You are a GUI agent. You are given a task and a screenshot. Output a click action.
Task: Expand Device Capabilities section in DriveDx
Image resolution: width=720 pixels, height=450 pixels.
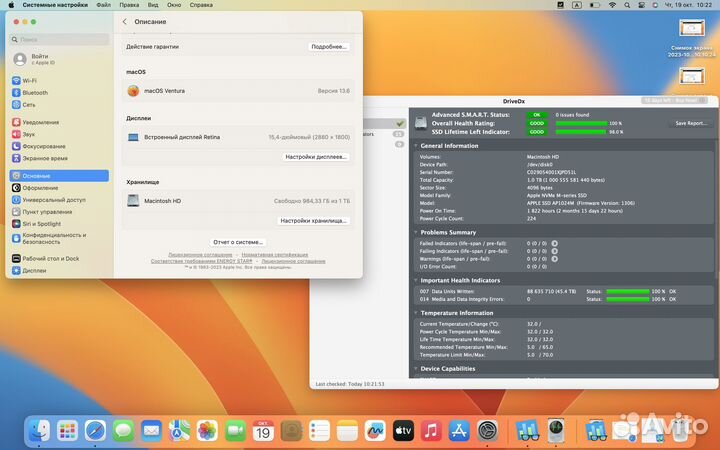click(x=416, y=369)
